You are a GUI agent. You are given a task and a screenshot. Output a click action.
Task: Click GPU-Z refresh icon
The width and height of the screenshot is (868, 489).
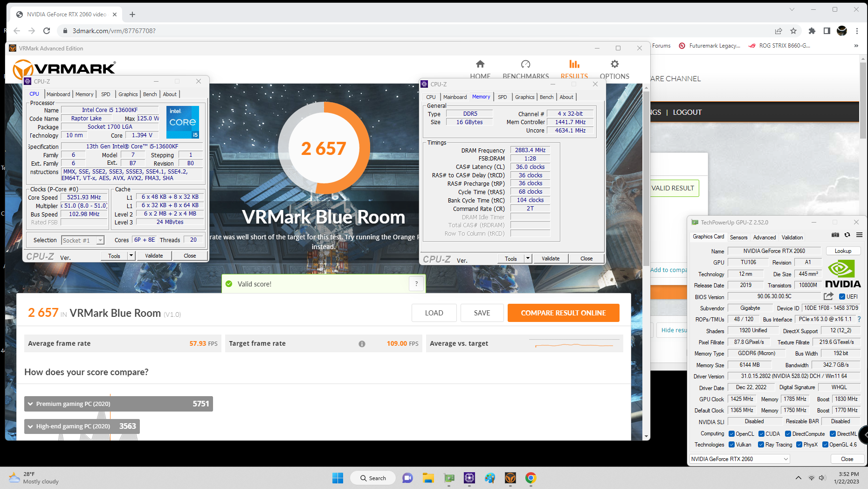click(x=847, y=235)
